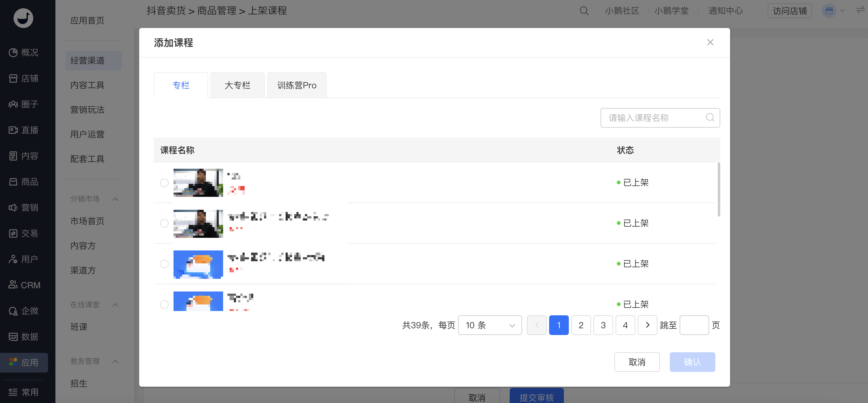Click the 确认 button in the dialog

click(x=693, y=362)
